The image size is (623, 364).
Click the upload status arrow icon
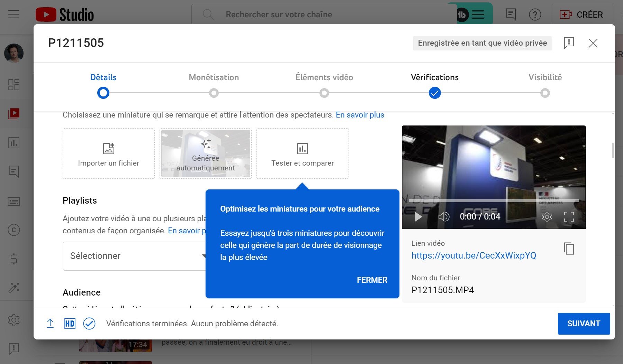pyautogui.click(x=51, y=324)
